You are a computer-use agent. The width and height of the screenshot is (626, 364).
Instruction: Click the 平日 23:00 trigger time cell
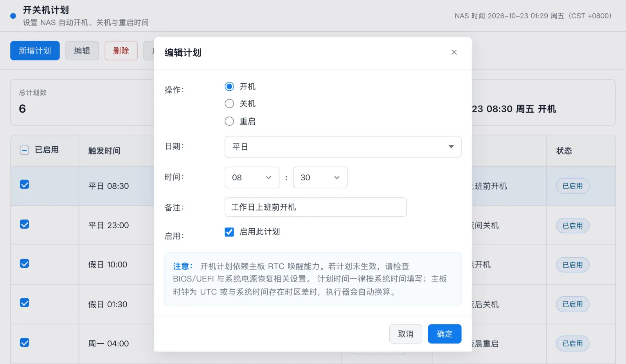pyautogui.click(x=108, y=225)
